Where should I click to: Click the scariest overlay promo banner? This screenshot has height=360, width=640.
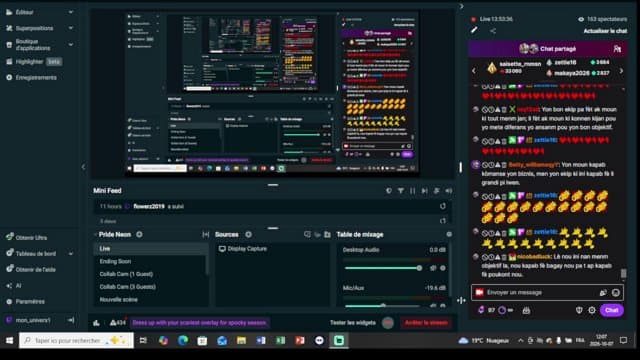[199, 323]
